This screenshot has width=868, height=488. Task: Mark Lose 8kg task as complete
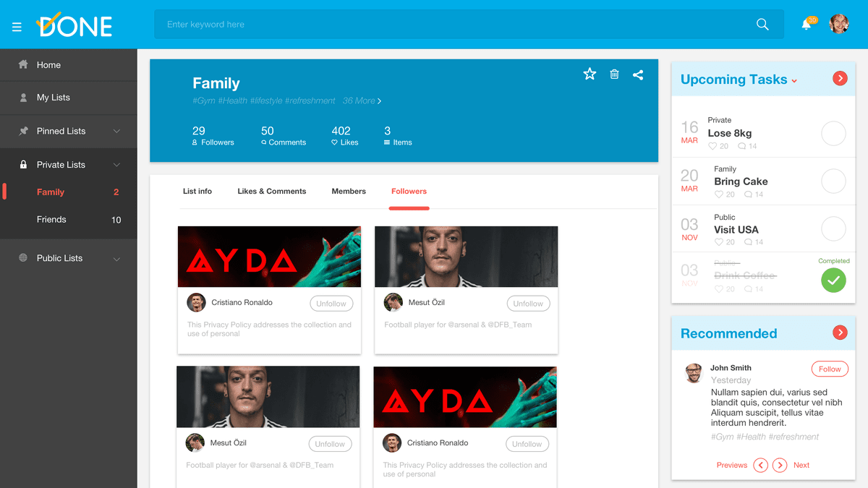(x=833, y=134)
